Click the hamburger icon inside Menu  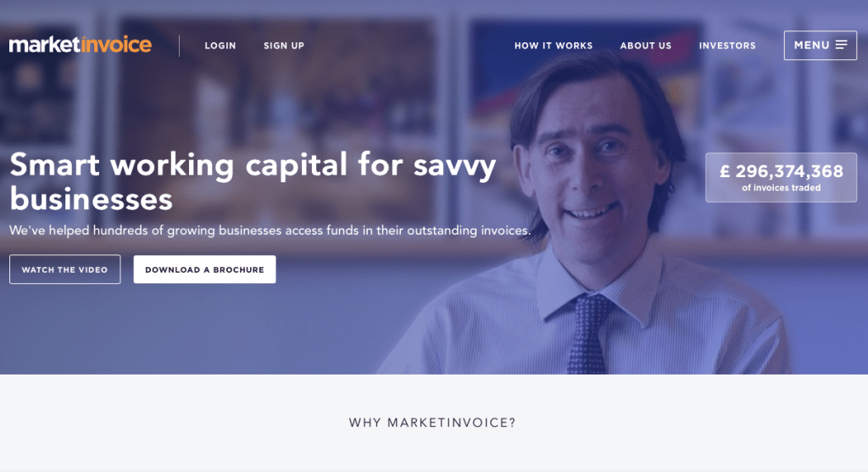(842, 45)
